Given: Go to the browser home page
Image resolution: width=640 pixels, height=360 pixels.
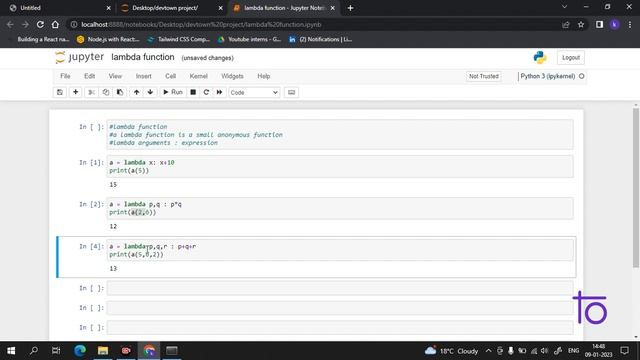Looking at the screenshot, I should click(55, 24).
